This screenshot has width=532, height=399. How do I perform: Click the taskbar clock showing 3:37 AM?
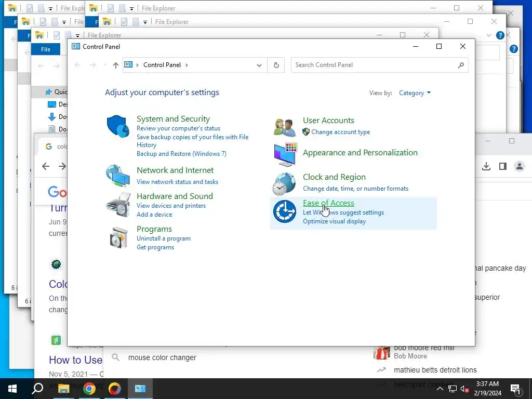(487, 389)
